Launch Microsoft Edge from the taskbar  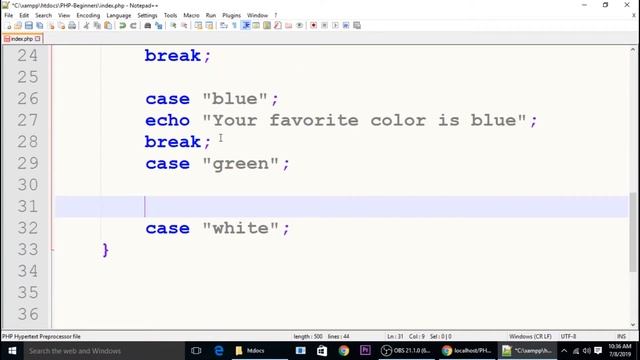[x=219, y=351]
